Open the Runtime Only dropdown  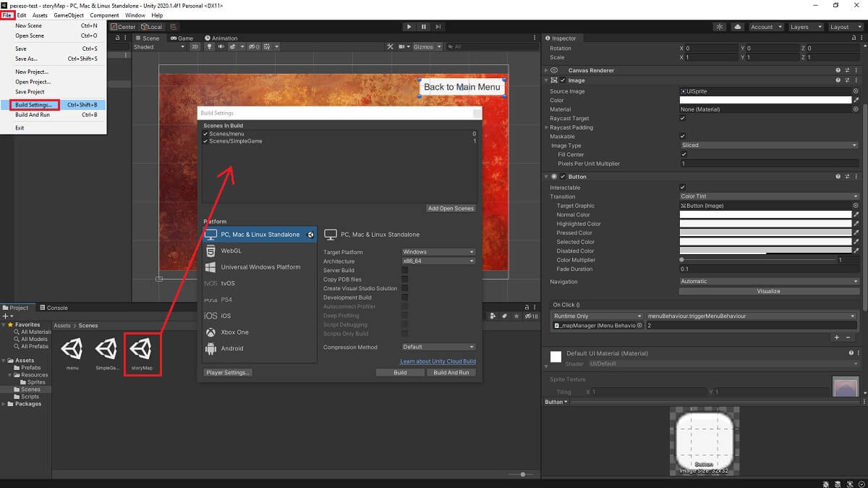[x=597, y=316]
